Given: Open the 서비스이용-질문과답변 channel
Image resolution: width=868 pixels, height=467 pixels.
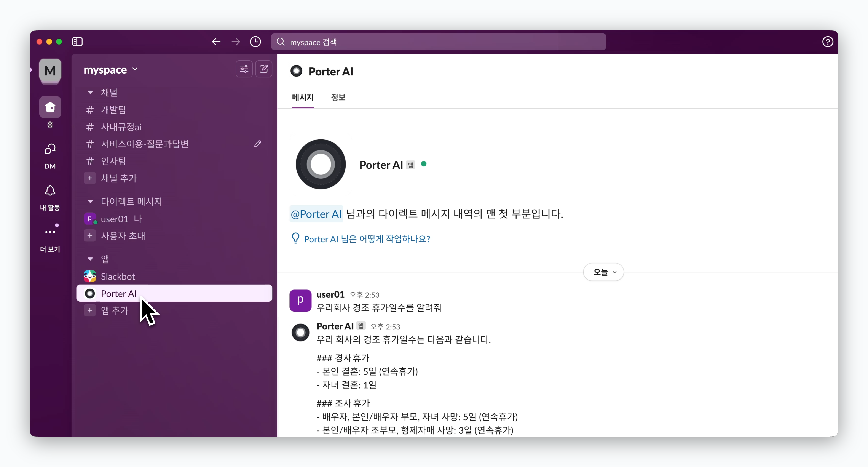Looking at the screenshot, I should coord(174,144).
